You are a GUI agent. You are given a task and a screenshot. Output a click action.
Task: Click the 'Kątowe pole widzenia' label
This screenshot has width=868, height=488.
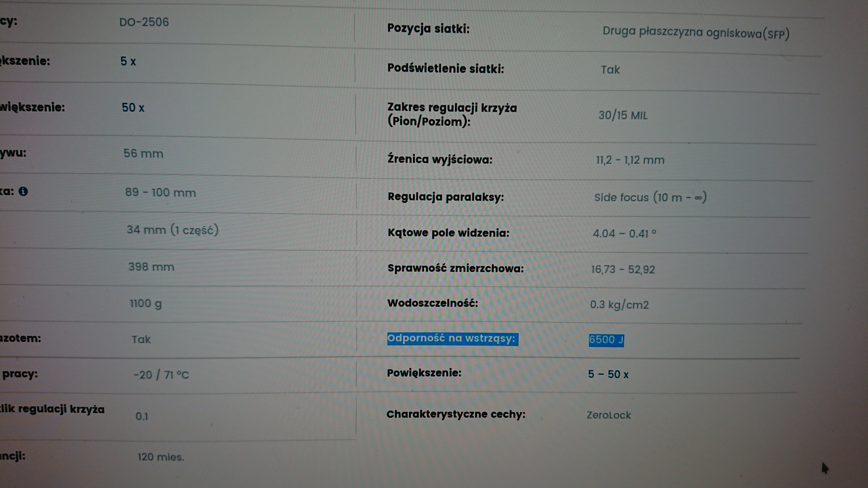coord(448,233)
